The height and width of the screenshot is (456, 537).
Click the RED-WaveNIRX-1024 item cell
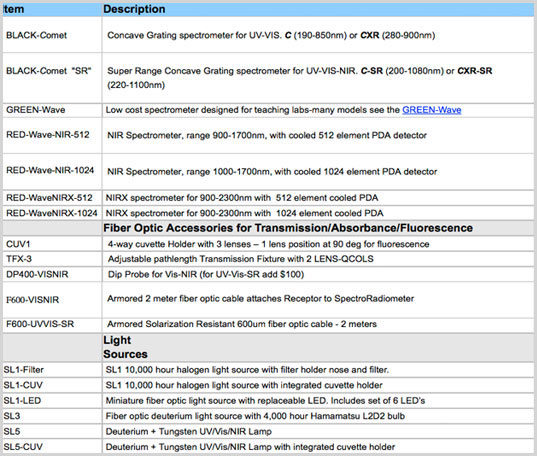52,213
